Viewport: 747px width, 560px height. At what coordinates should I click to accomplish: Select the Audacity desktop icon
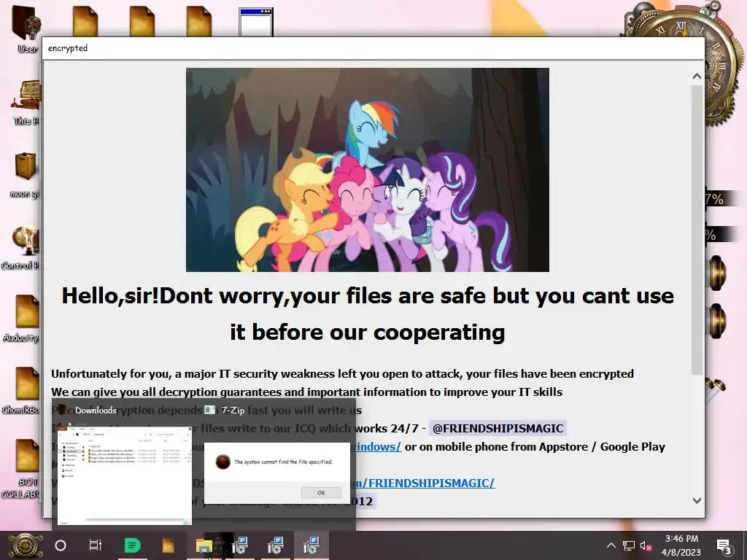pyautogui.click(x=22, y=319)
